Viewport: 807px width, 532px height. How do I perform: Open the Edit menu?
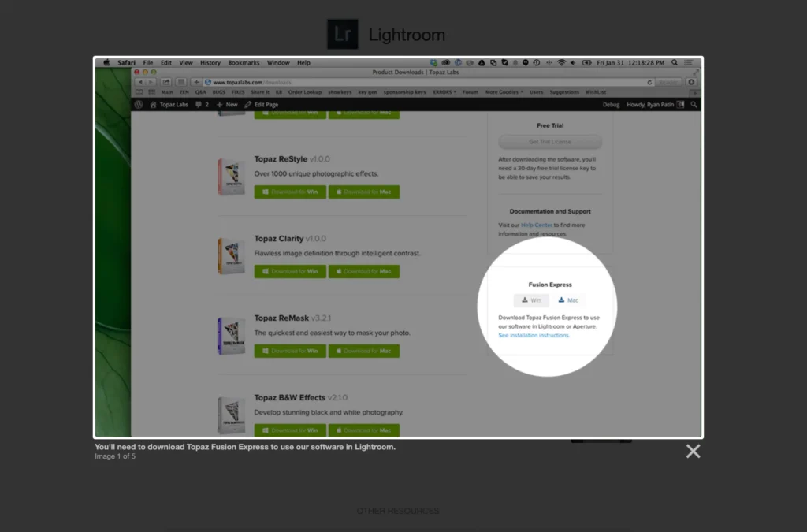(165, 63)
